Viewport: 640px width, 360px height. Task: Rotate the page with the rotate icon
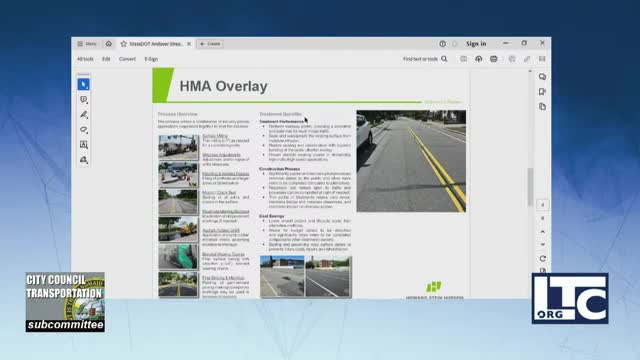pyautogui.click(x=542, y=258)
